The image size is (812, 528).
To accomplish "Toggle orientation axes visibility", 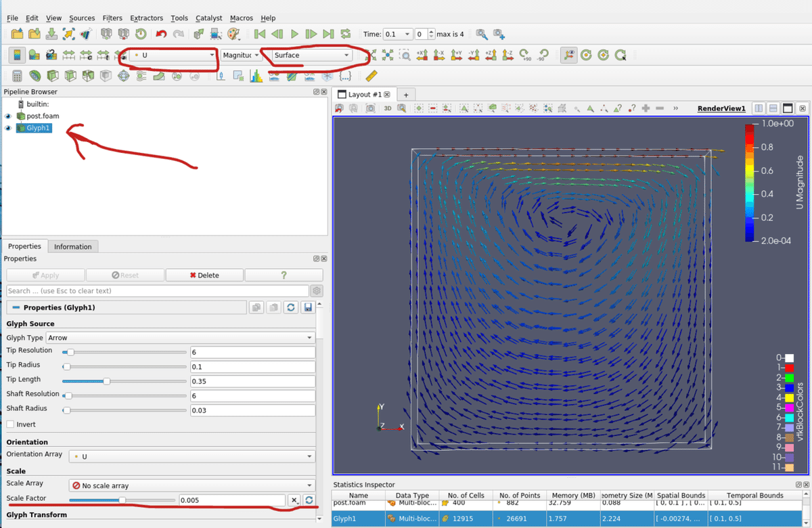I will click(569, 56).
